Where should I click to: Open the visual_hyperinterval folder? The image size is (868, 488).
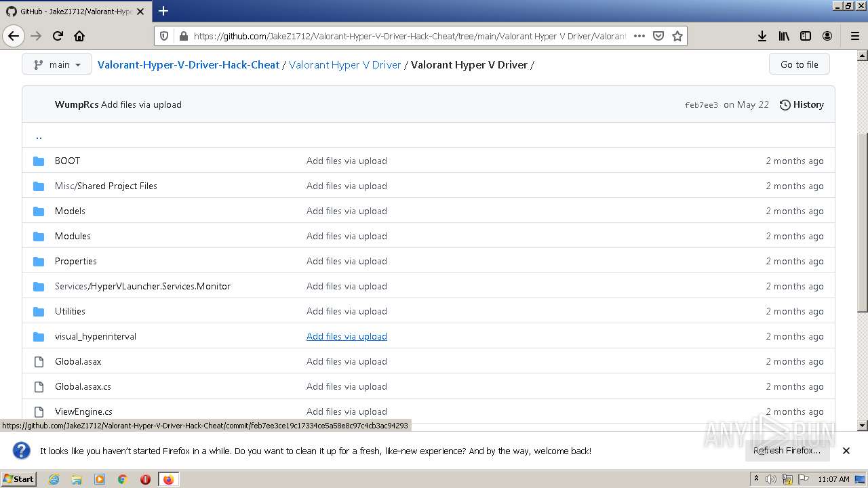point(96,336)
